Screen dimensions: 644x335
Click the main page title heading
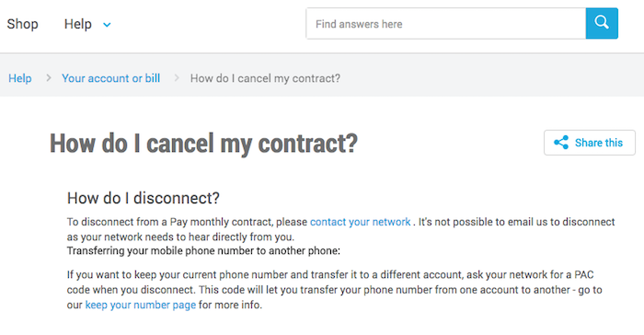[203, 144]
